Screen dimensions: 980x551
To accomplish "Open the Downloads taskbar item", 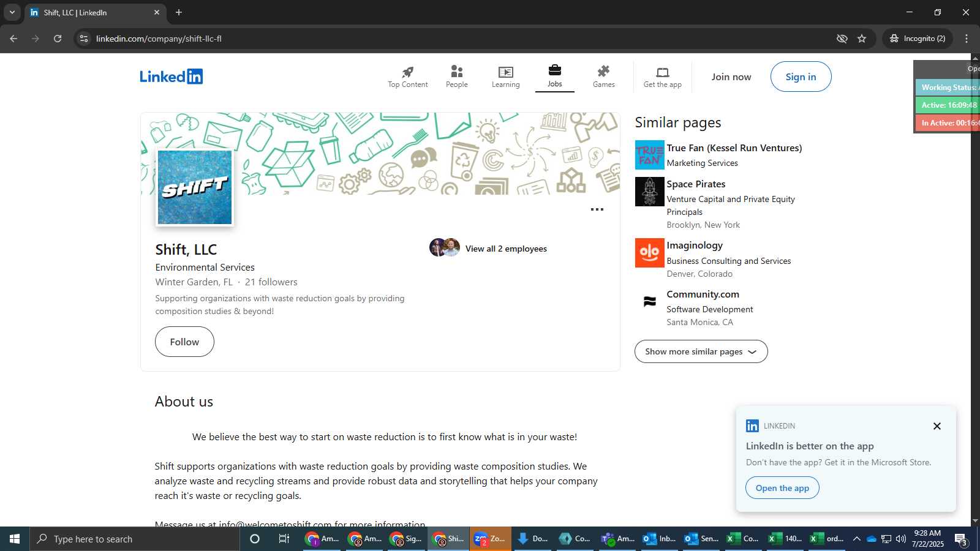I will point(533,539).
